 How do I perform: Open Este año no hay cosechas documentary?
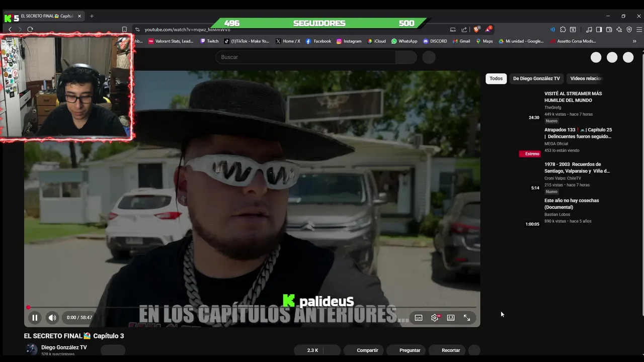[572, 204]
